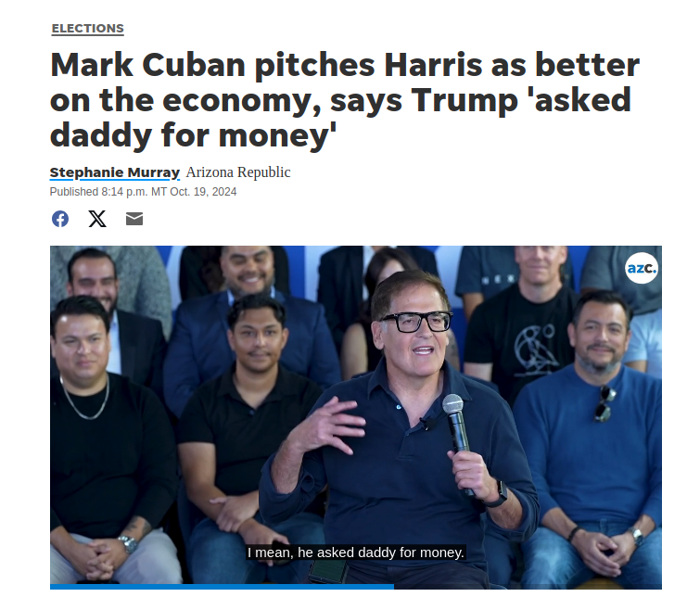Click the sunglasses hanging on the blue sweater

604,403
